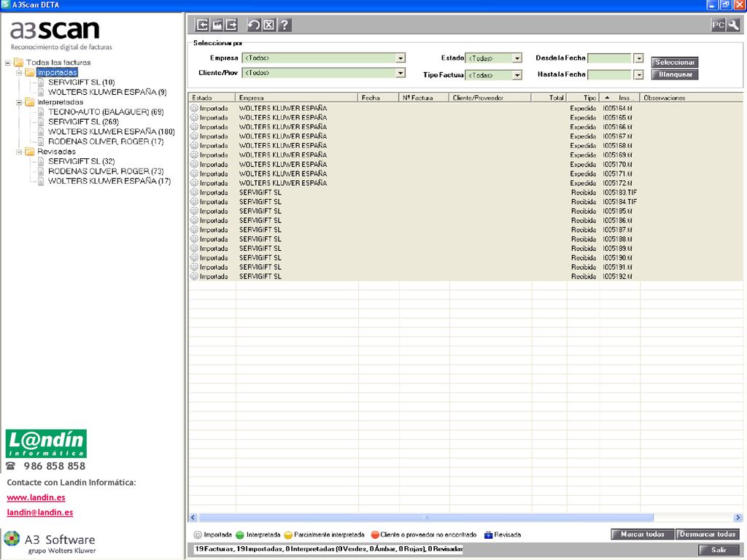Click inside the Hasta la Fecha field
The height and width of the screenshot is (560, 747).
[x=609, y=75]
